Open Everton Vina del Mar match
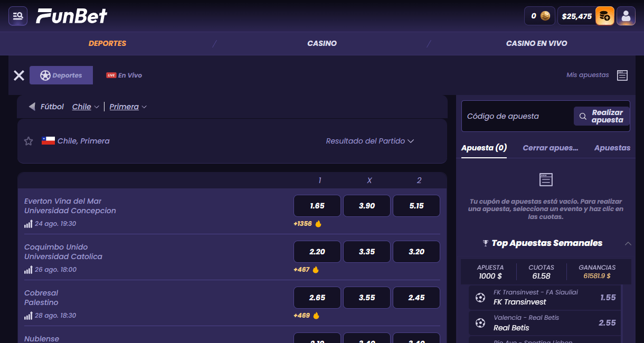644x343 pixels. pyautogui.click(x=70, y=206)
